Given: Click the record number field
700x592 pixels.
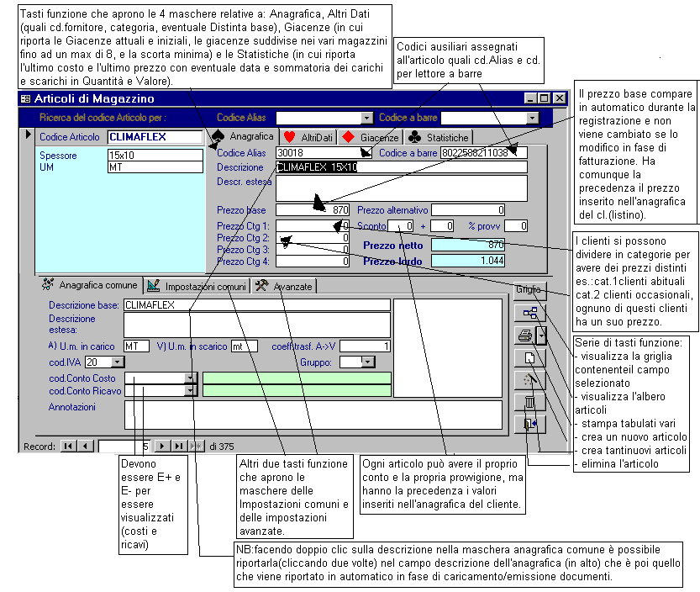Looking at the screenshot, I should pyautogui.click(x=124, y=446).
